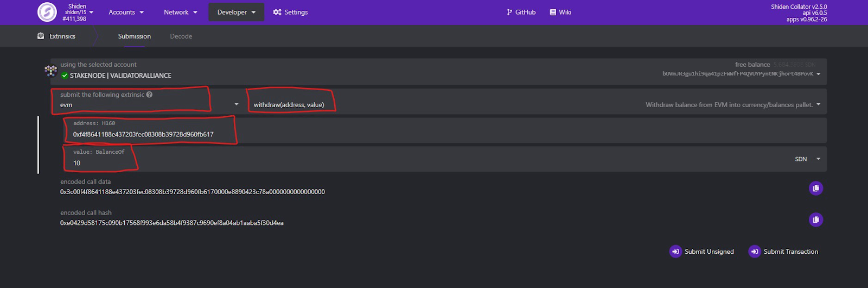Select the Submission tab

tap(135, 36)
